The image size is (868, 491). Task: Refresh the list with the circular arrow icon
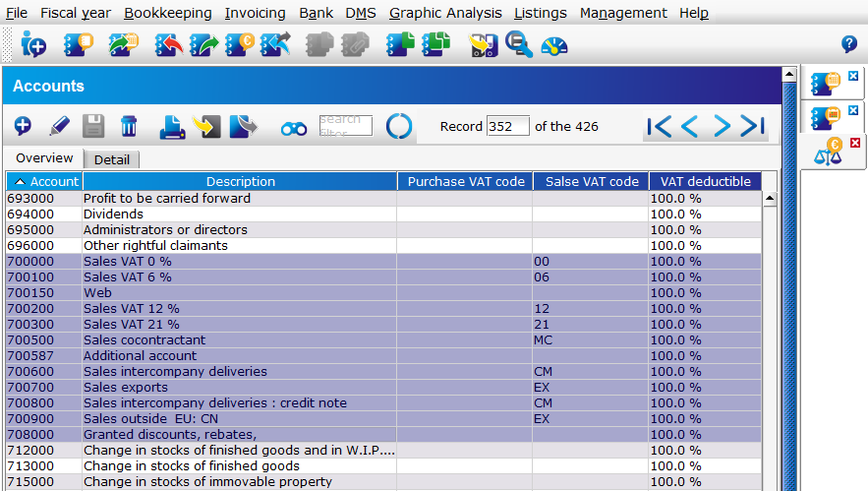click(x=399, y=126)
